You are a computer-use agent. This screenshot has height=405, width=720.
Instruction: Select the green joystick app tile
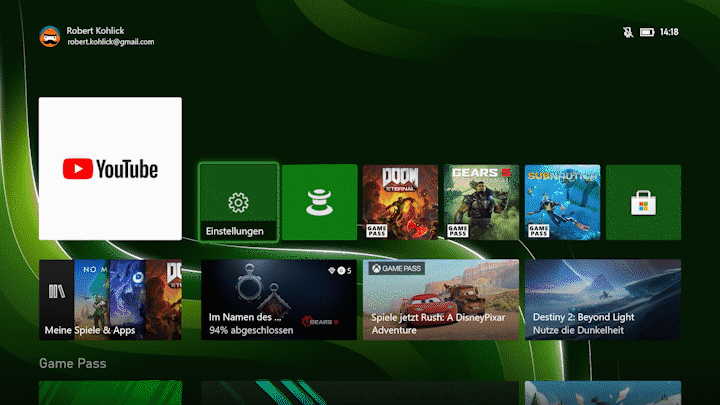pos(320,202)
